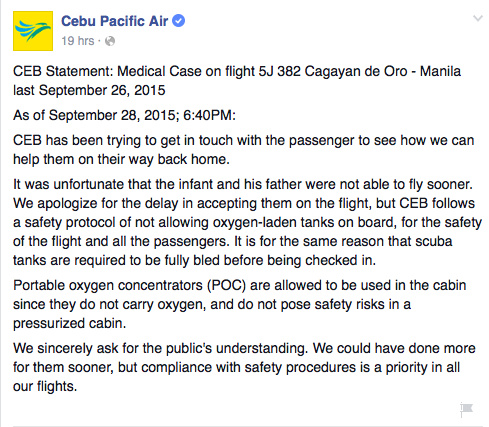This screenshot has width=489, height=427.
Task: Click the (POC) abbreviation text
Action: click(x=226, y=285)
